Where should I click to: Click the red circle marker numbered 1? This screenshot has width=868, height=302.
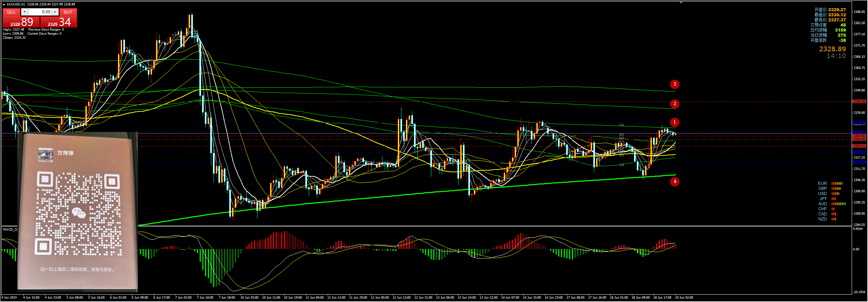(674, 122)
